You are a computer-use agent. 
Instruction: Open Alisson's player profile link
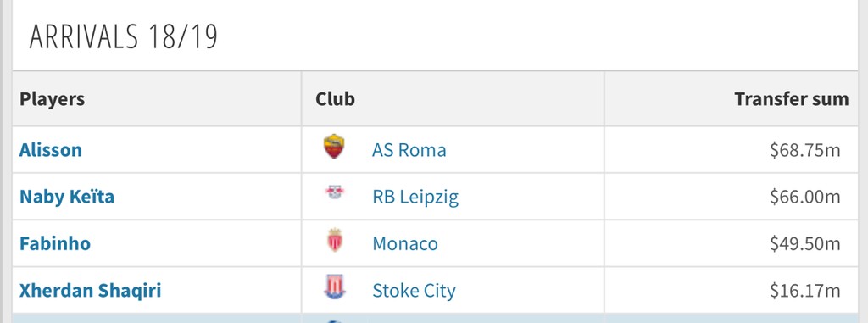tap(50, 150)
